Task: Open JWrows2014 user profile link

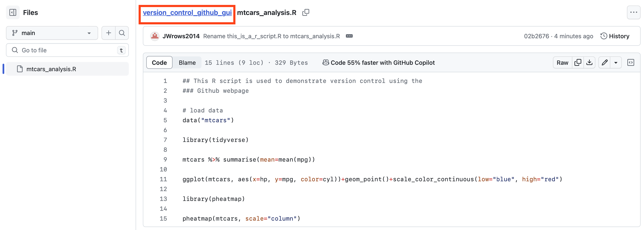Action: click(181, 36)
